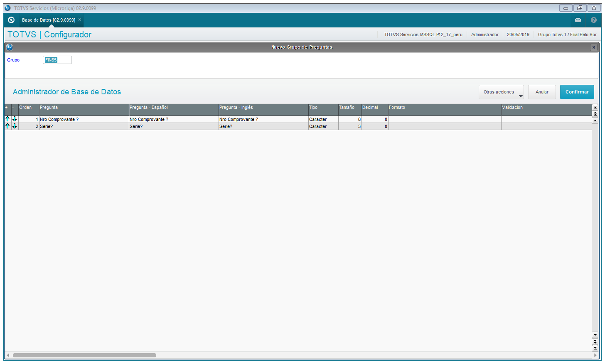605x364 pixels.
Task: Click the TOTVS app icon in the window title bar
Action: [x=7, y=8]
